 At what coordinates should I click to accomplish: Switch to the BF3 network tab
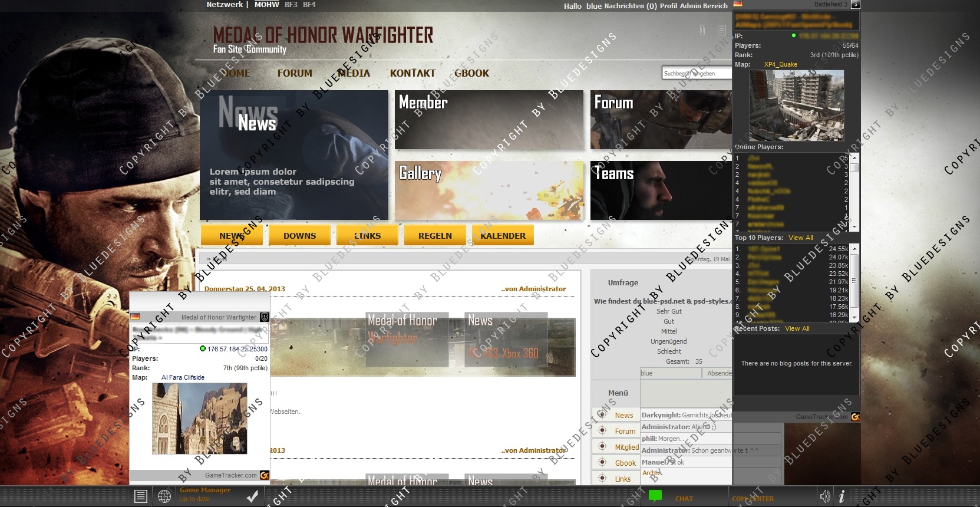click(291, 4)
